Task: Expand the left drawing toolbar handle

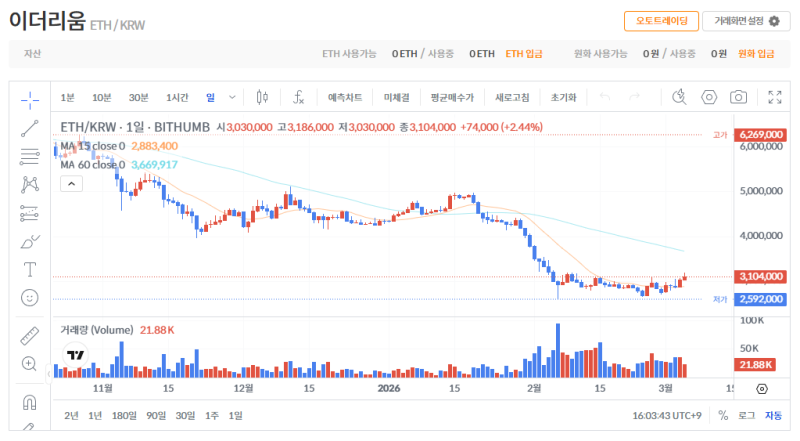Action: [49, 374]
